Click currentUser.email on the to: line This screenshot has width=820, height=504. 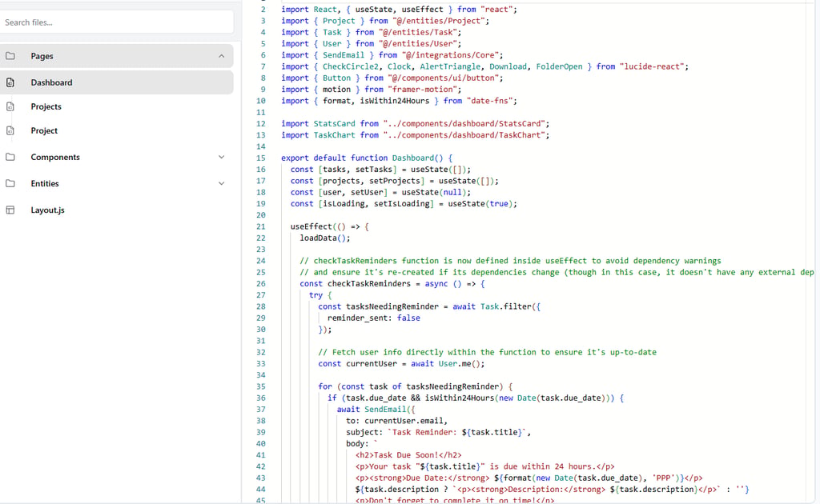pyautogui.click(x=404, y=421)
